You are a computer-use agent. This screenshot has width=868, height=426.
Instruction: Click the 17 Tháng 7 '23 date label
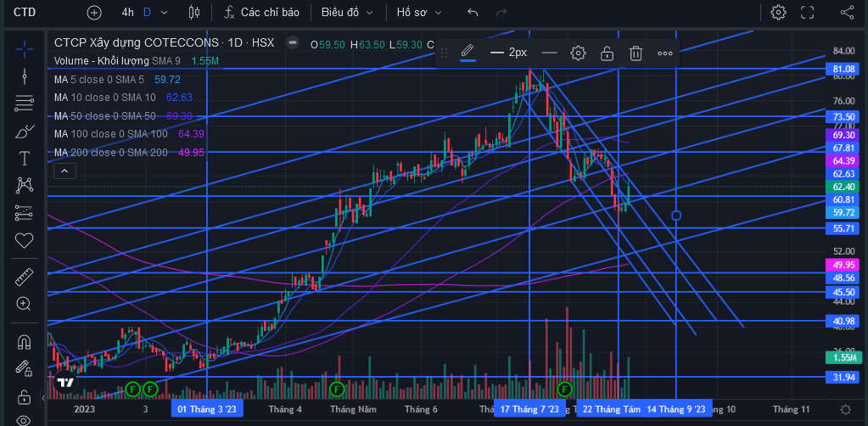point(529,409)
